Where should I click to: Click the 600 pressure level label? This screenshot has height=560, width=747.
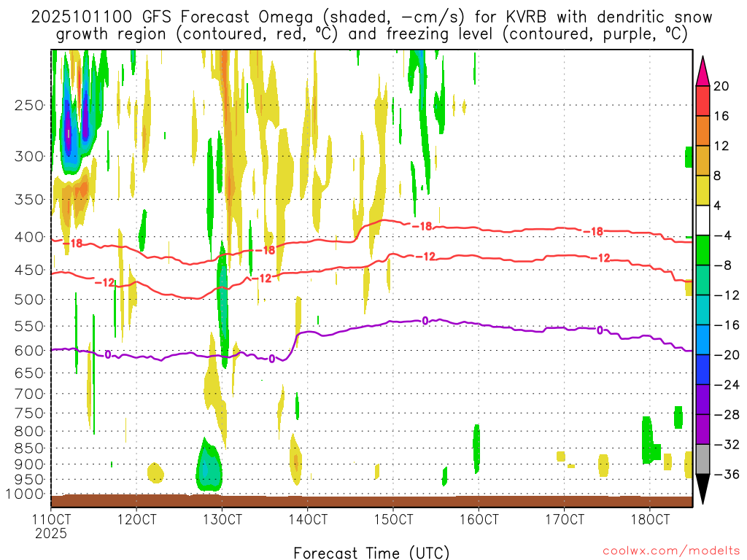[x=29, y=351]
